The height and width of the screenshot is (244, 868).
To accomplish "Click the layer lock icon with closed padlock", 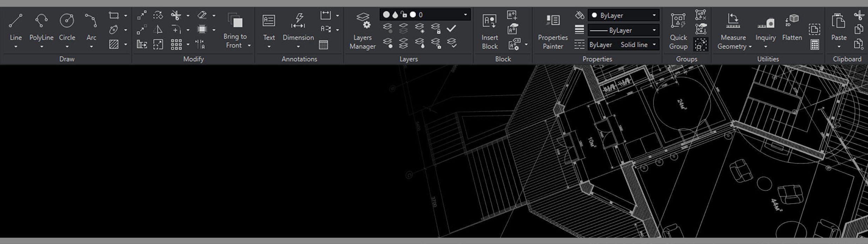I will (x=436, y=28).
